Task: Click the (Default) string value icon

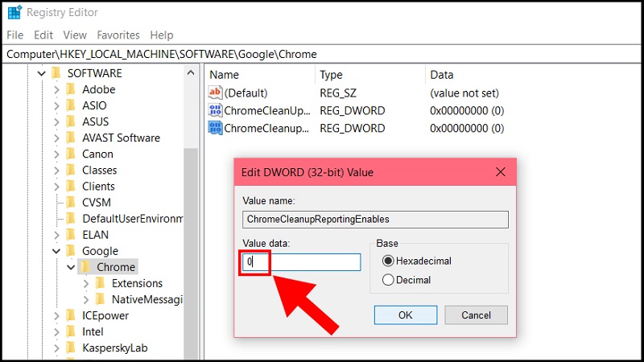Action: [215, 93]
